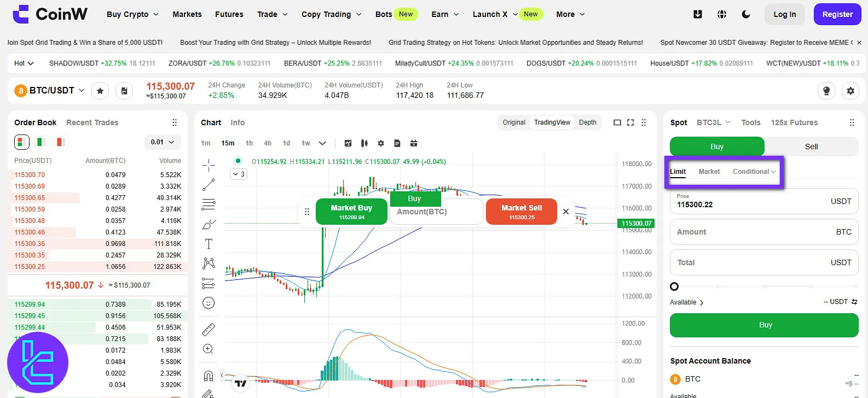Click the fullscreen chart icon
The image size is (868, 398).
click(x=630, y=122)
